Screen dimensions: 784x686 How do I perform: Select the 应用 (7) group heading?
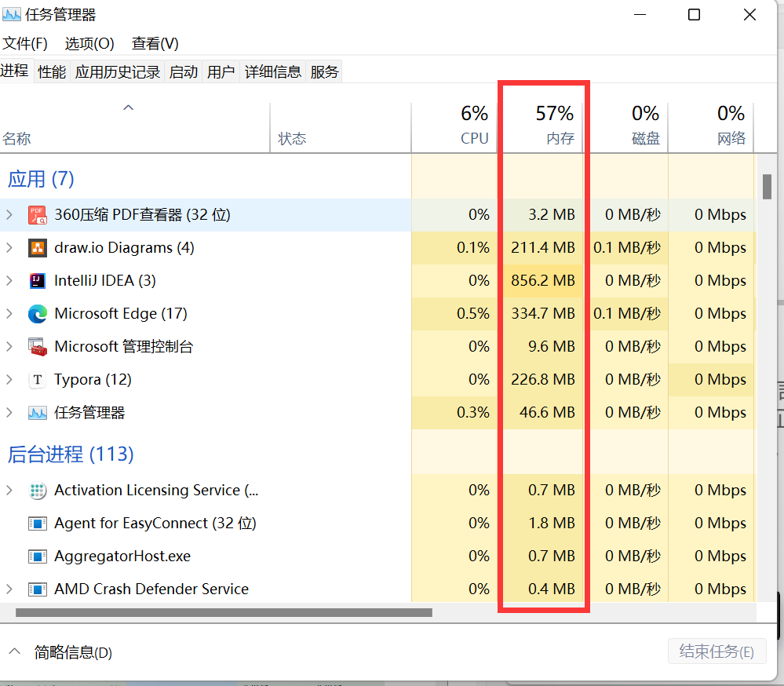tap(41, 179)
